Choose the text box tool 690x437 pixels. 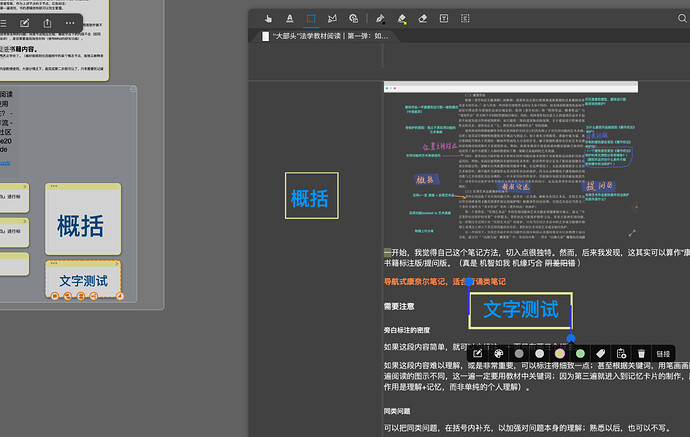pyautogui.click(x=444, y=18)
